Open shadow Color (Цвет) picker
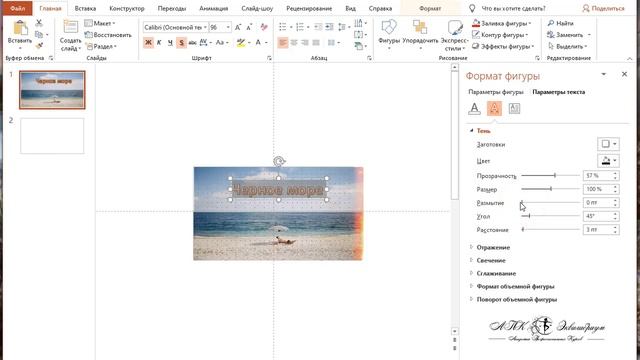 609,160
